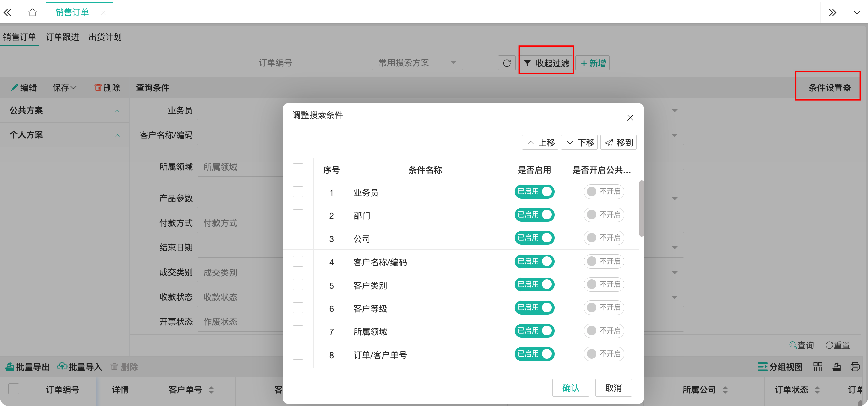868x406 pixels.
Task: Check the checkbox for row 客户类别
Action: pos(298,285)
